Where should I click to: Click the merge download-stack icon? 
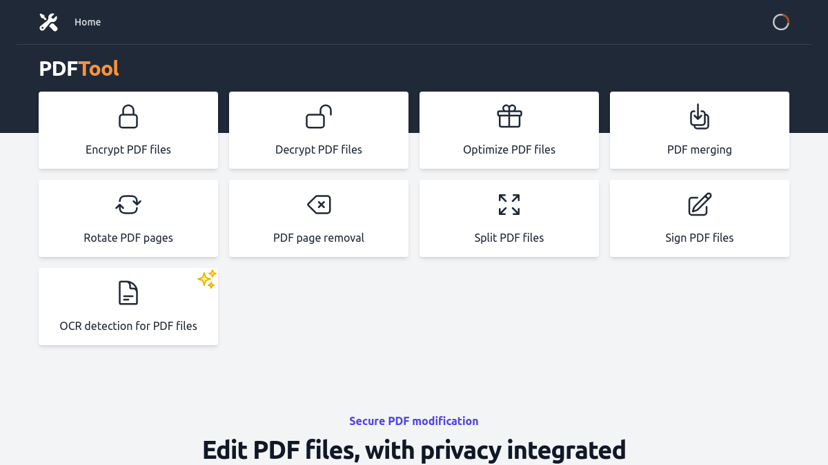(x=699, y=117)
